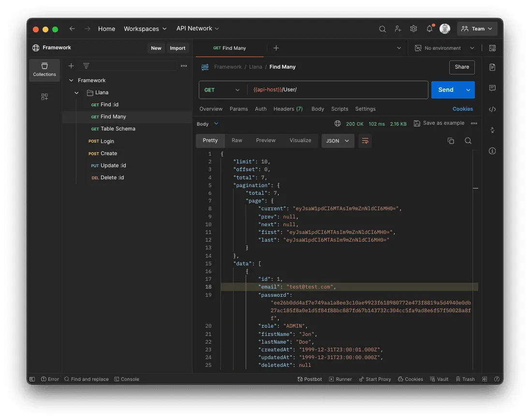
Task: Open the request info icon
Action: [x=492, y=151]
